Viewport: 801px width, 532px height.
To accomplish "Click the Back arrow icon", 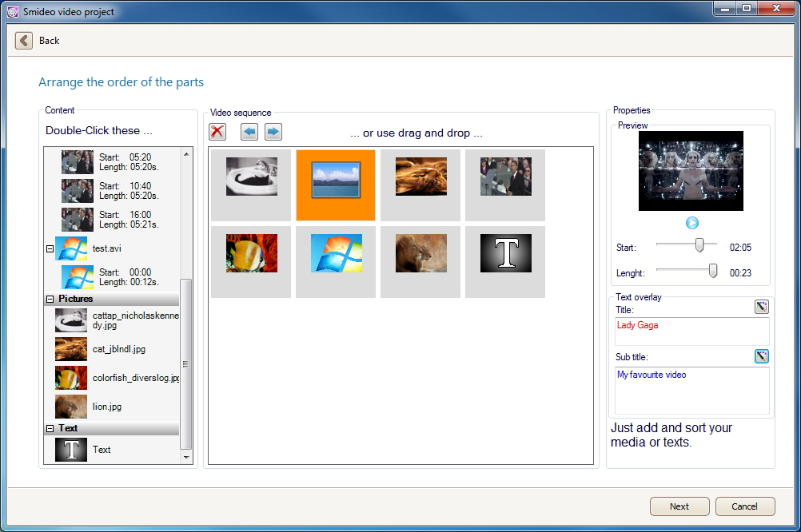I will [x=24, y=41].
